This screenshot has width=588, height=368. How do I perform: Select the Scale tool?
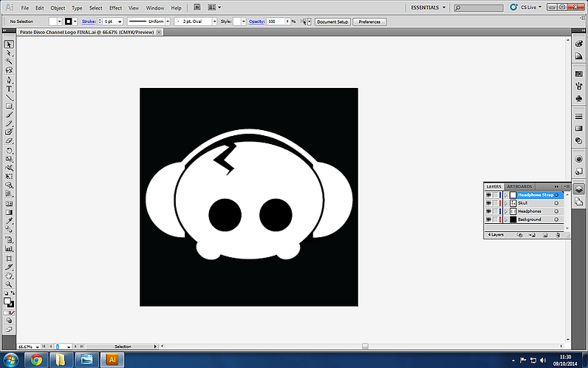pos(9,160)
